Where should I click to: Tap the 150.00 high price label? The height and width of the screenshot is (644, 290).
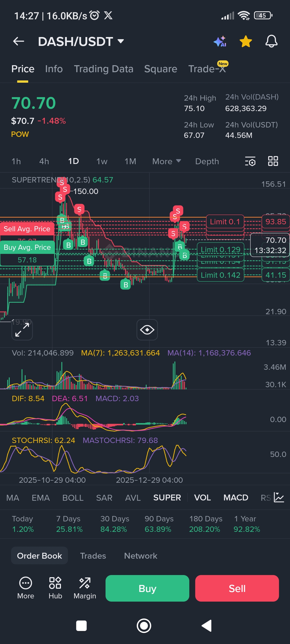coord(86,191)
